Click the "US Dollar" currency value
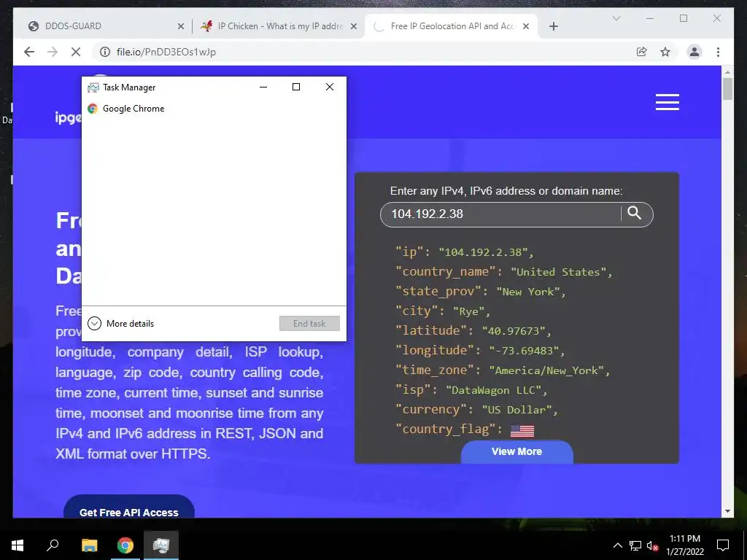The height and width of the screenshot is (560, 747). pos(516,410)
